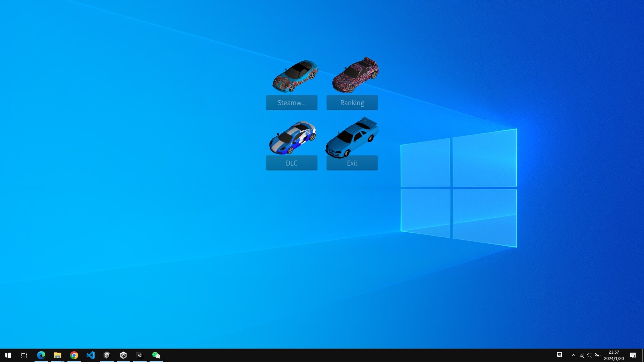Open the Unity Editor from the taskbar
The height and width of the screenshot is (362, 644).
pos(123,355)
